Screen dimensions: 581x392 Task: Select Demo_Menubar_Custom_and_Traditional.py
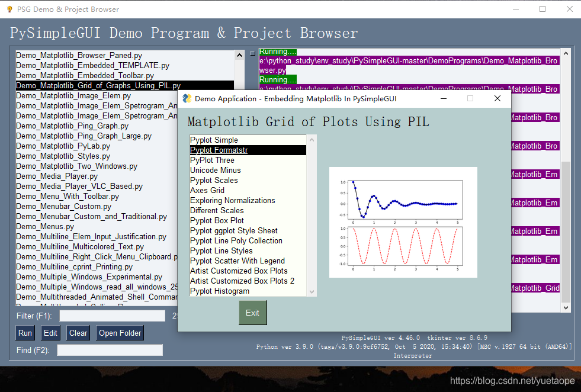(x=97, y=216)
